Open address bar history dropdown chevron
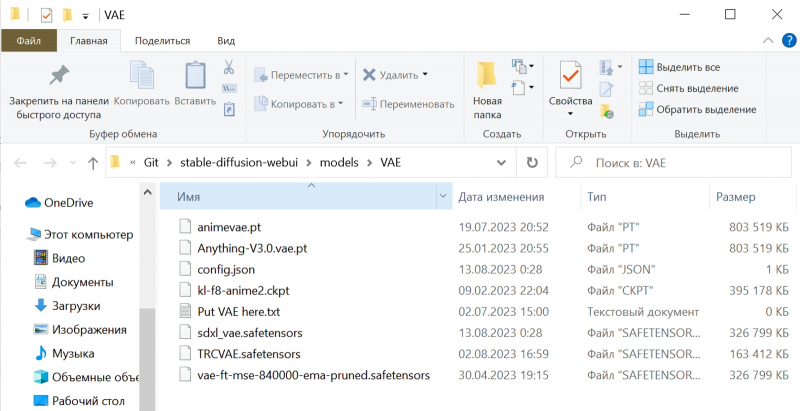The width and height of the screenshot is (800, 411). (505, 162)
